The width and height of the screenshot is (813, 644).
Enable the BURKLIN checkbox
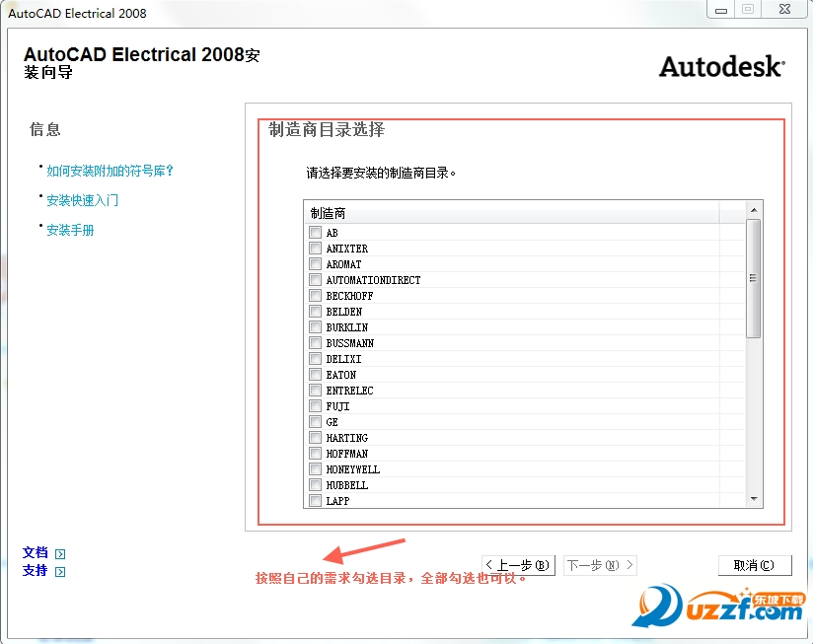click(315, 326)
